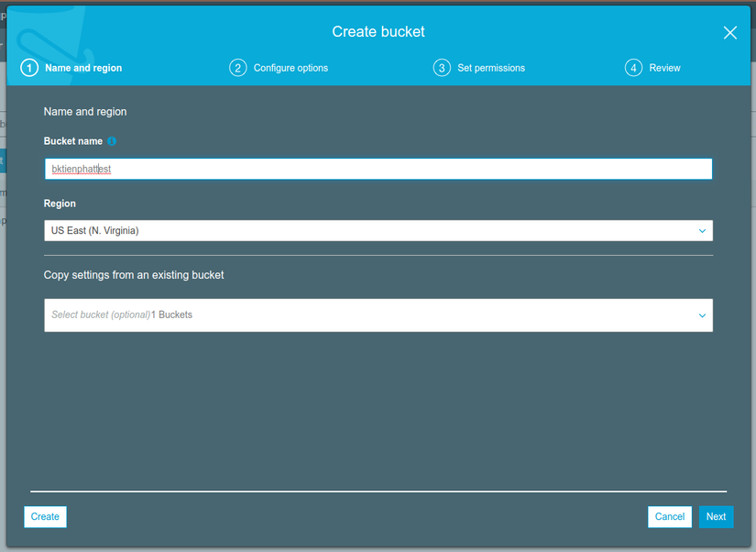This screenshot has width=756, height=552.
Task: Click the Bucket name info icon
Action: coord(112,141)
